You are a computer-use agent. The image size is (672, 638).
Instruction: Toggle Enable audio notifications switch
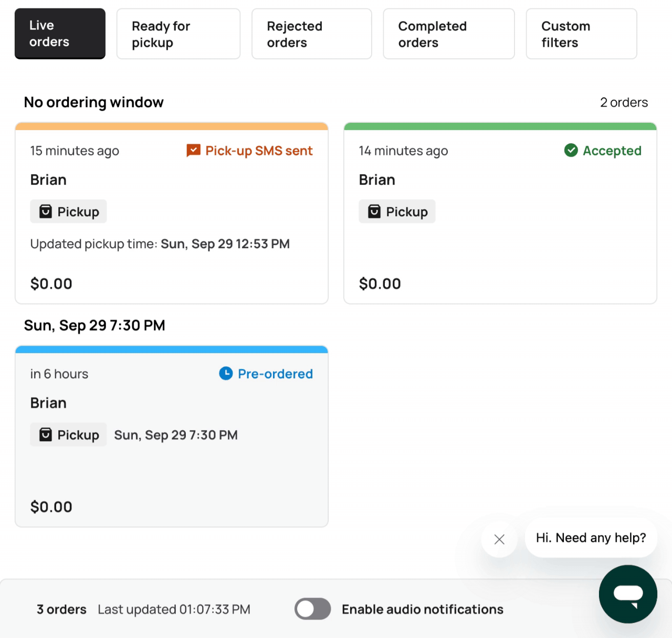pos(313,609)
